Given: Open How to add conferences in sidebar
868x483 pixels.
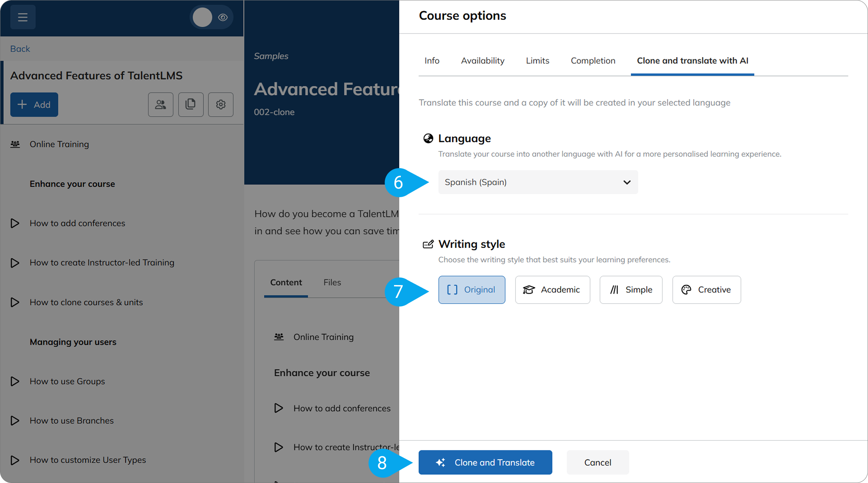Looking at the screenshot, I should pyautogui.click(x=77, y=223).
